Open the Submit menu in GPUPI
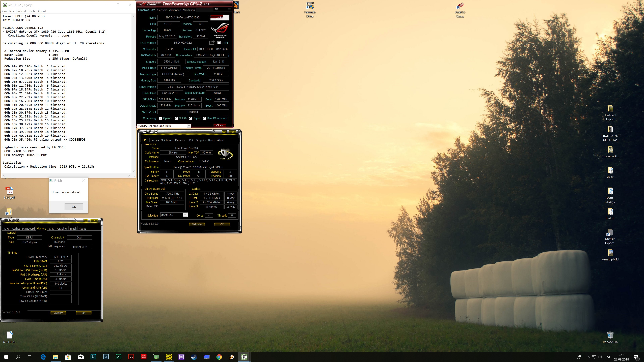Viewport: 644px width, 362px height. [21, 11]
